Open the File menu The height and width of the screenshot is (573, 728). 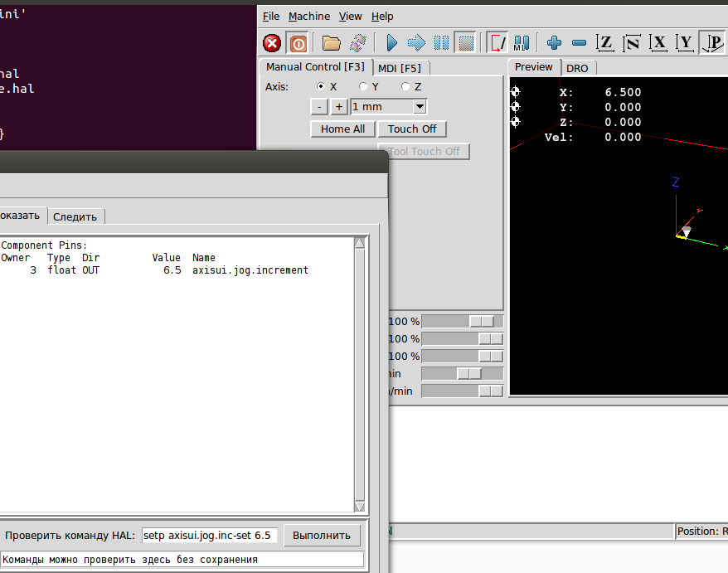point(271,17)
